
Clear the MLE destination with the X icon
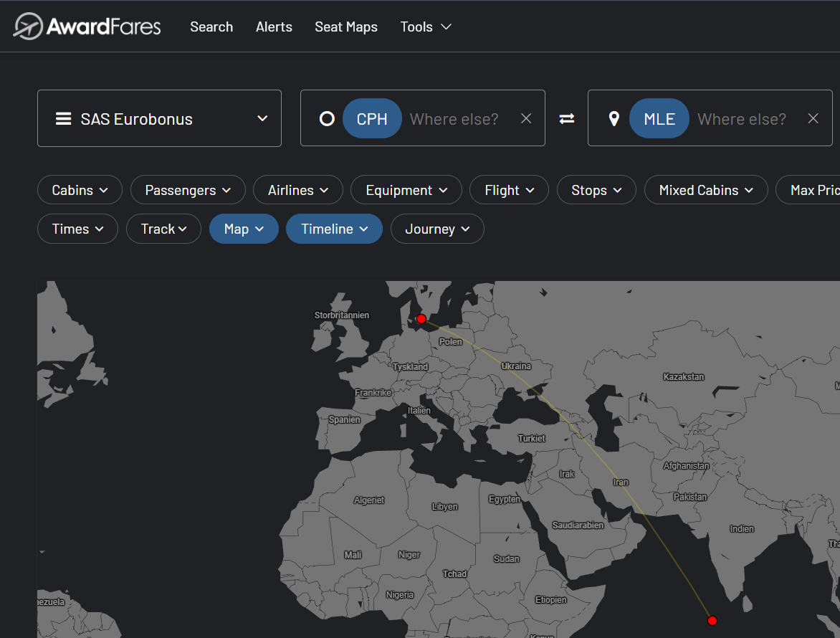coord(813,118)
